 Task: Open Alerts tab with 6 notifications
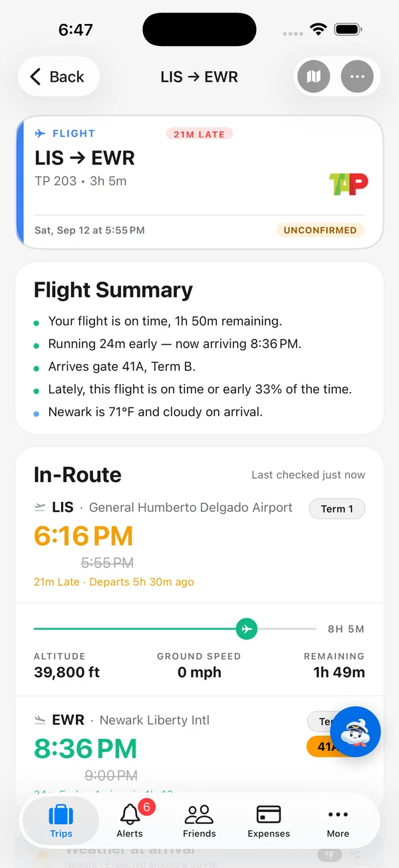click(130, 820)
